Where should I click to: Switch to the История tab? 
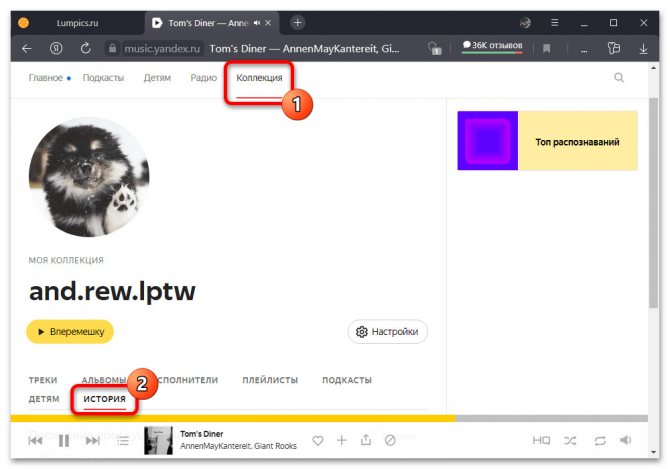point(104,399)
